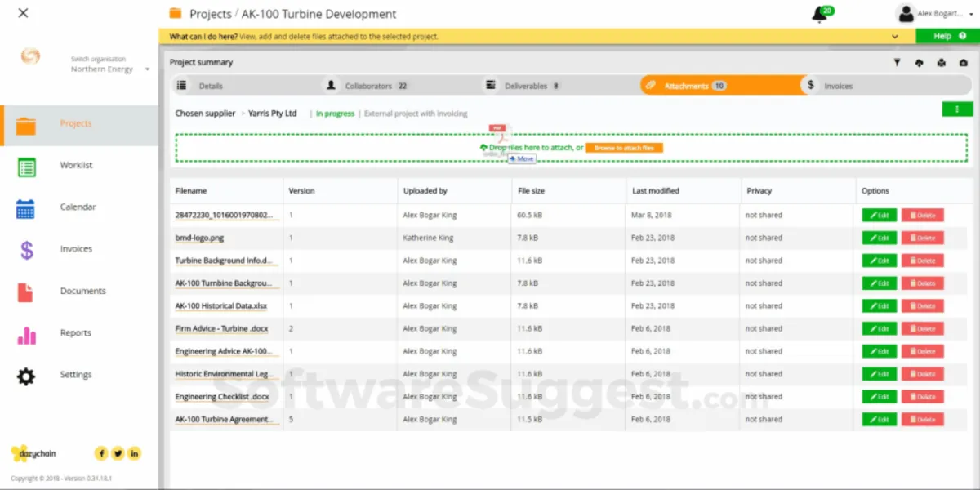
Task: Close the sidebar with the X icon
Action: coord(23,13)
